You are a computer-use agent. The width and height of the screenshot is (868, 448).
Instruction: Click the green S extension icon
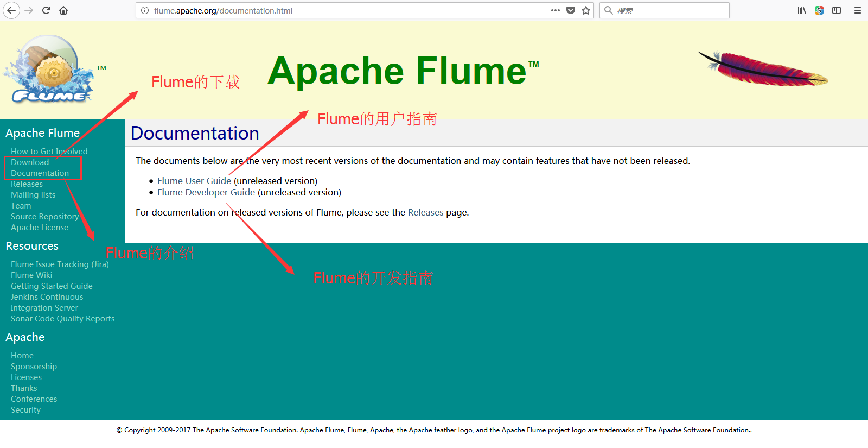(x=819, y=10)
